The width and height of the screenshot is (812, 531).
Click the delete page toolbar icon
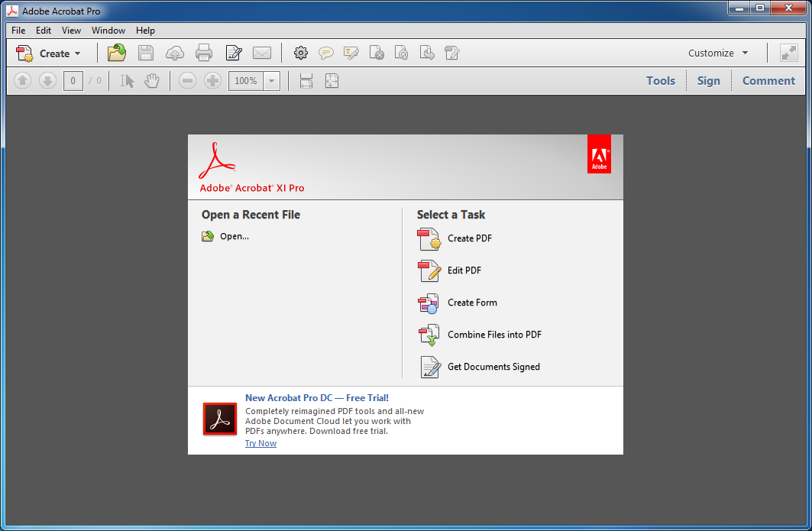(377, 53)
